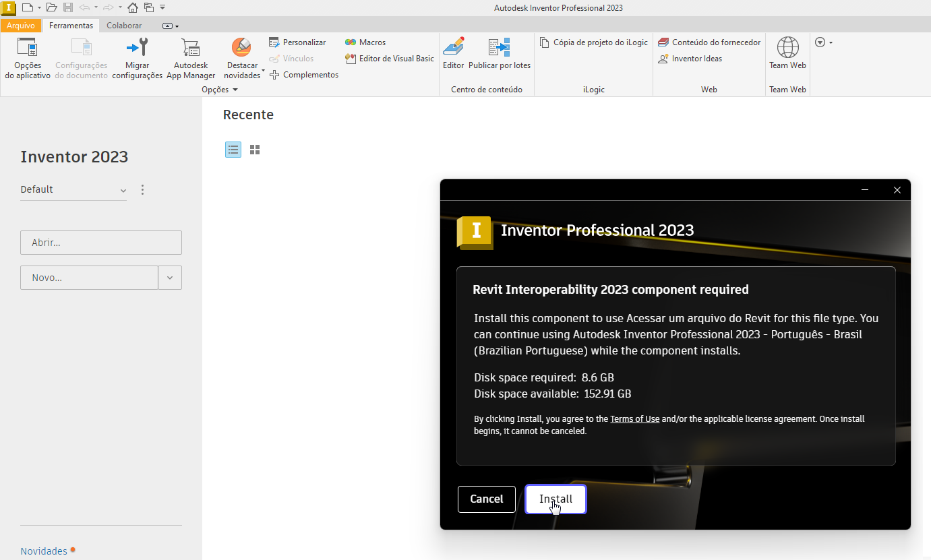Expand the Destacar novidades dropdown arrow
The height and width of the screenshot is (560, 931).
point(263,71)
